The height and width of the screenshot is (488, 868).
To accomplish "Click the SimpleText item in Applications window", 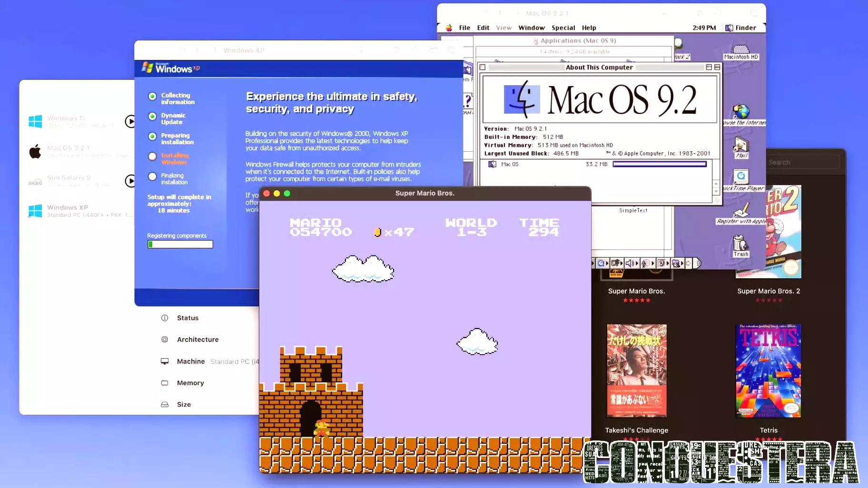I will 633,210.
